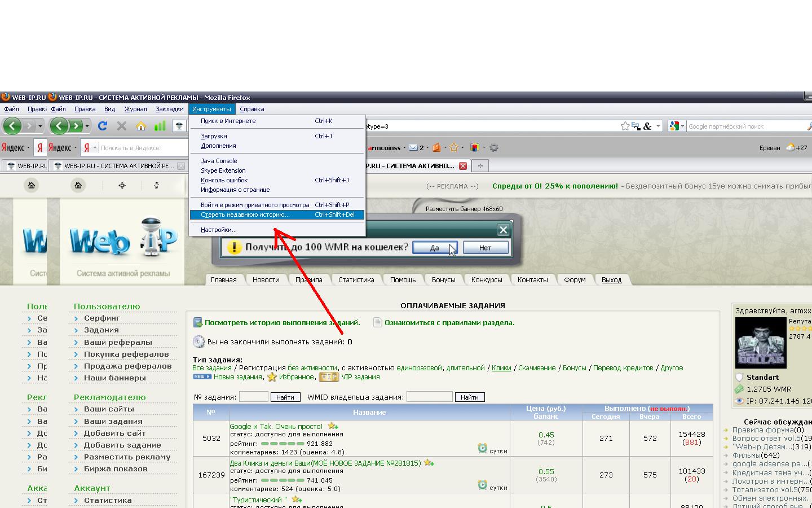Open a new tab with the plus button
Image resolution: width=812 pixels, height=508 pixels.
click(x=480, y=165)
